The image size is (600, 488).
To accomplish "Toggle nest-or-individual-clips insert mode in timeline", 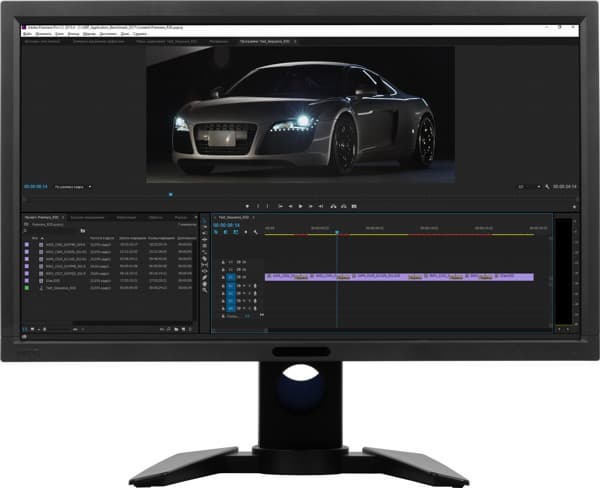I will coord(216,232).
